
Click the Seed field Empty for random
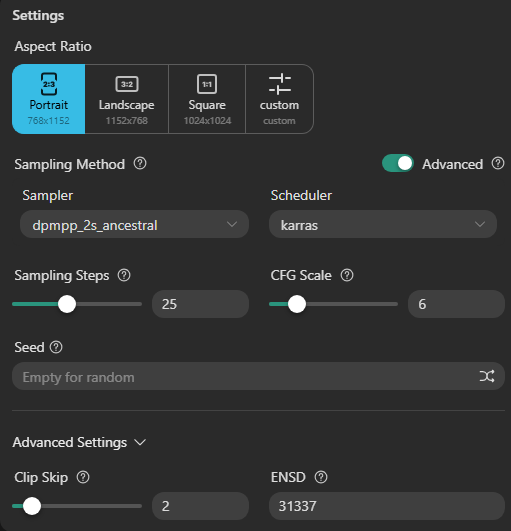258,376
